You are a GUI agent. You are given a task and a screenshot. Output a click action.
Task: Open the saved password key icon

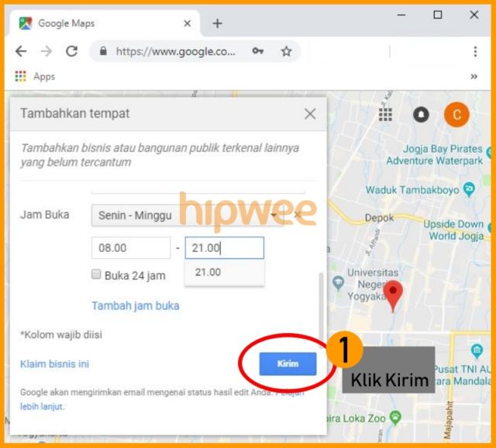(x=258, y=51)
